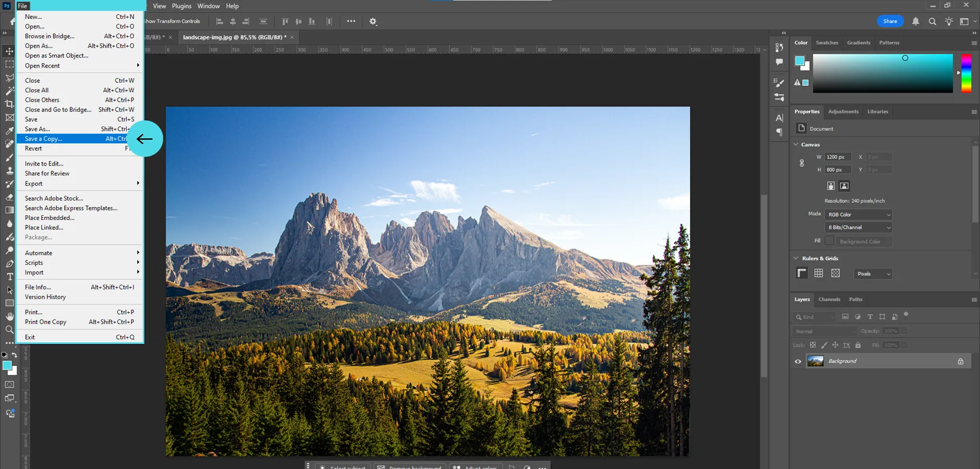This screenshot has width=980, height=469.
Task: Select the Crop tool
Action: pyautogui.click(x=9, y=104)
